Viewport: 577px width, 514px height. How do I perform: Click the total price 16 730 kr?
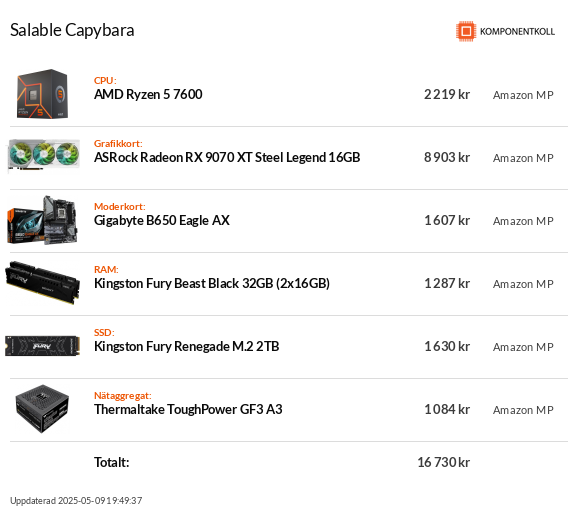443,462
